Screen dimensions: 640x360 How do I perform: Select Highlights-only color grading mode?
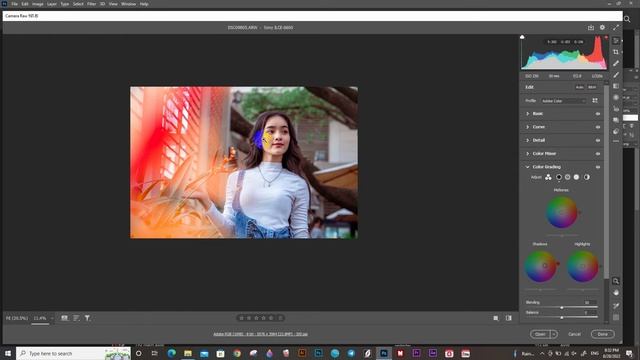(576, 177)
